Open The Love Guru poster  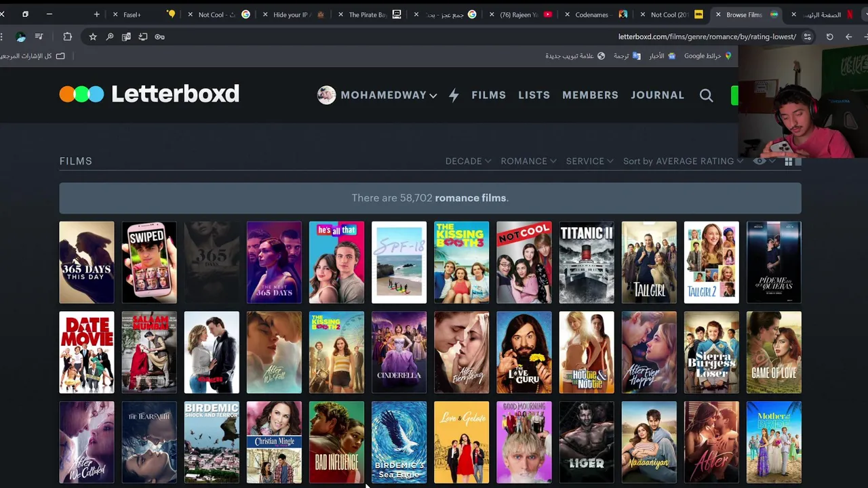tap(524, 352)
